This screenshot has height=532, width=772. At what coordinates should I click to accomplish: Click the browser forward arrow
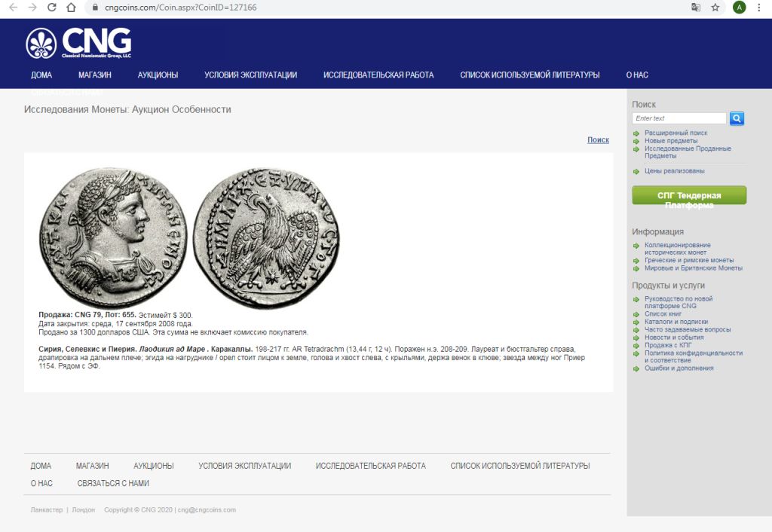pos(32,8)
